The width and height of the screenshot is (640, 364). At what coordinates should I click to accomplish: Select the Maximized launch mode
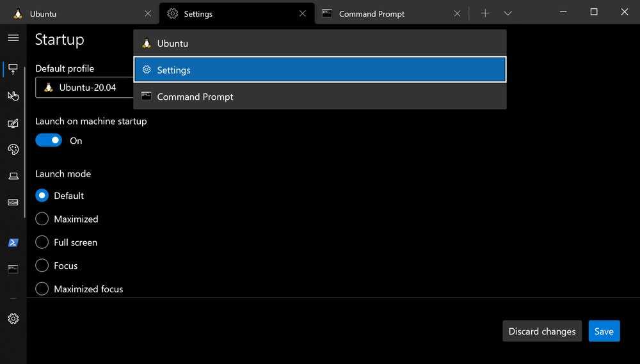[42, 219]
